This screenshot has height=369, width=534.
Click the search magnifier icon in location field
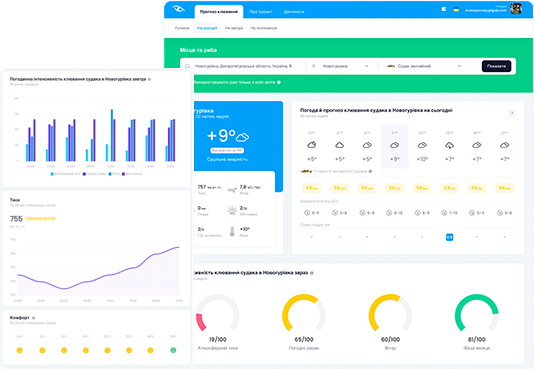pyautogui.click(x=188, y=66)
